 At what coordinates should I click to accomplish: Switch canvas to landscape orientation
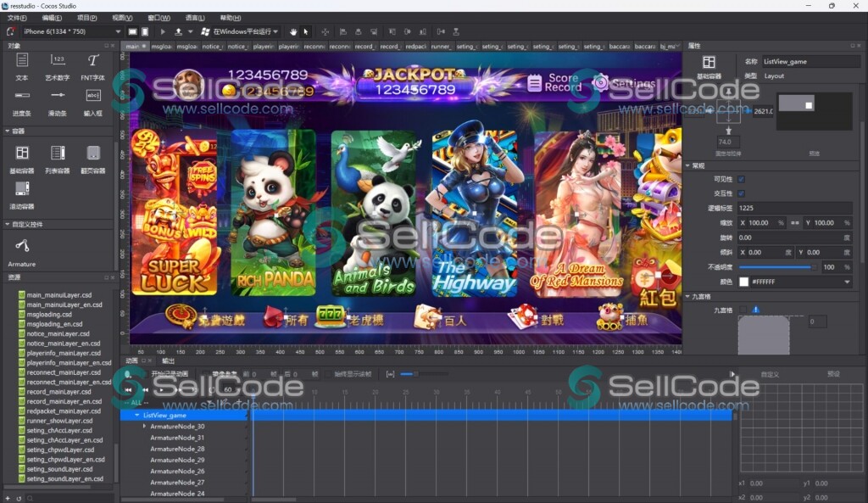click(x=132, y=31)
